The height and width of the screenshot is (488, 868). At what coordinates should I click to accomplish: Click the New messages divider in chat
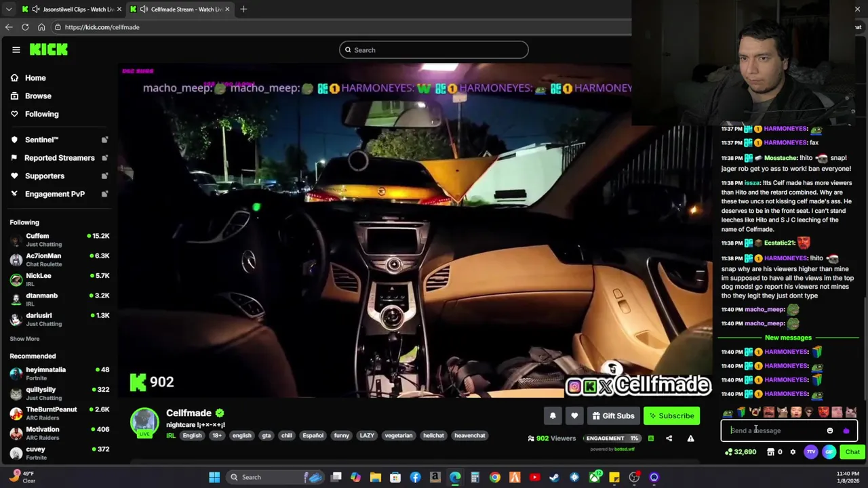788,338
